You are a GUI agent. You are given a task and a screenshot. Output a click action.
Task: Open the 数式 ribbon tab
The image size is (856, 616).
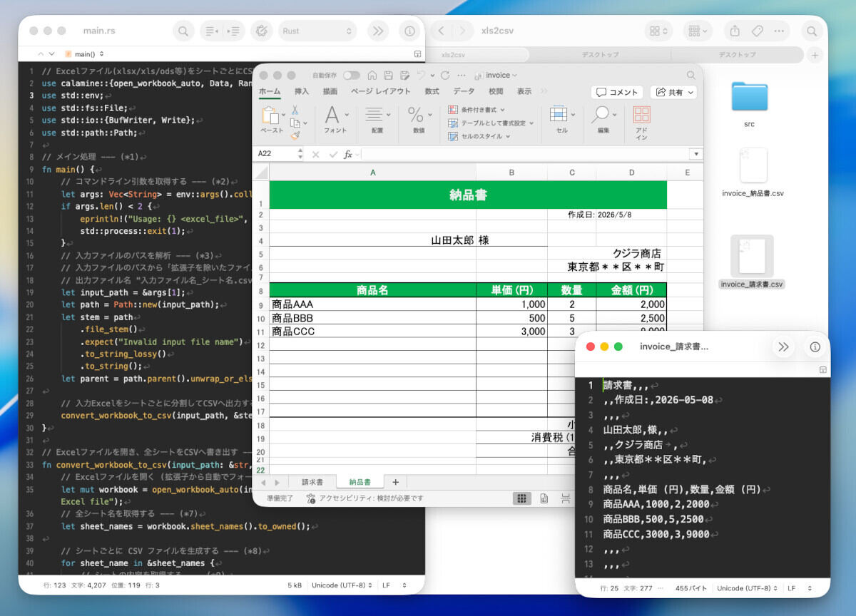432,92
